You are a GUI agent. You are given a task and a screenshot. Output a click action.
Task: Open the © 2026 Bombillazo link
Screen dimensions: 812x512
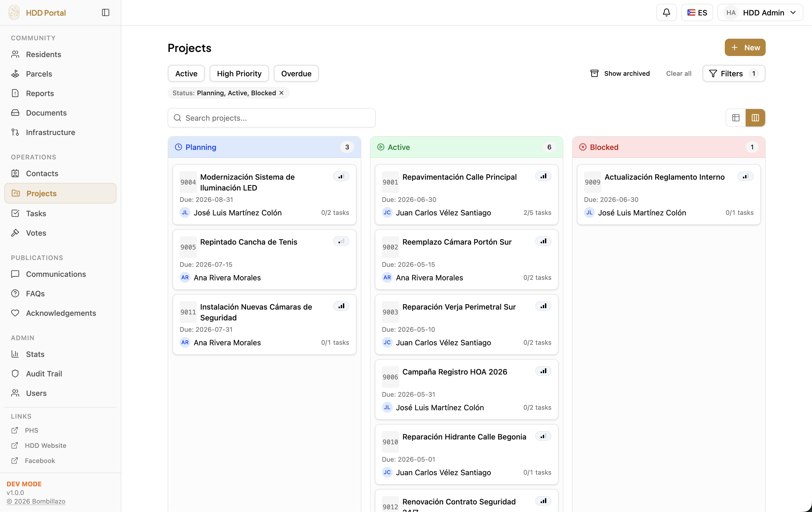36,501
